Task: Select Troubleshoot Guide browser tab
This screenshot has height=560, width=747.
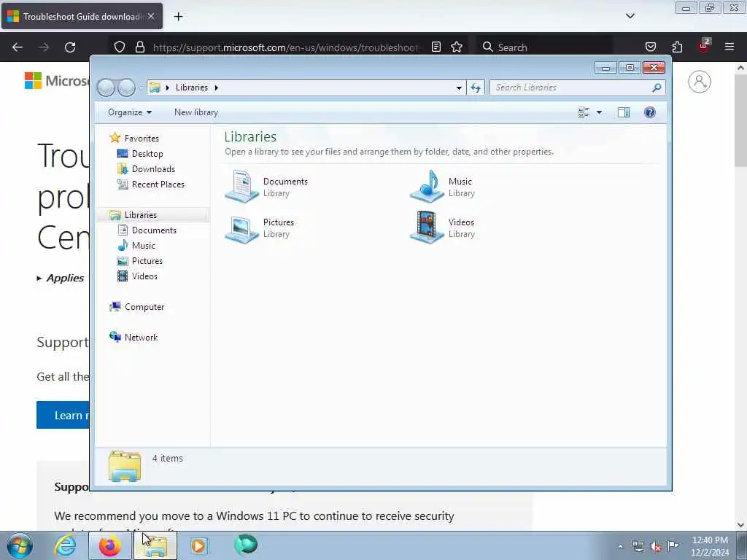Action: pos(82,17)
